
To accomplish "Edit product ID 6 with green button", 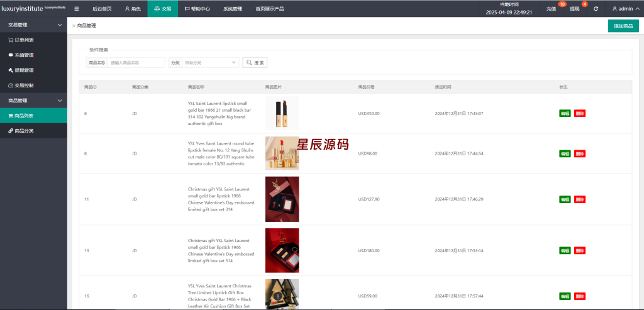I will pos(565,113).
